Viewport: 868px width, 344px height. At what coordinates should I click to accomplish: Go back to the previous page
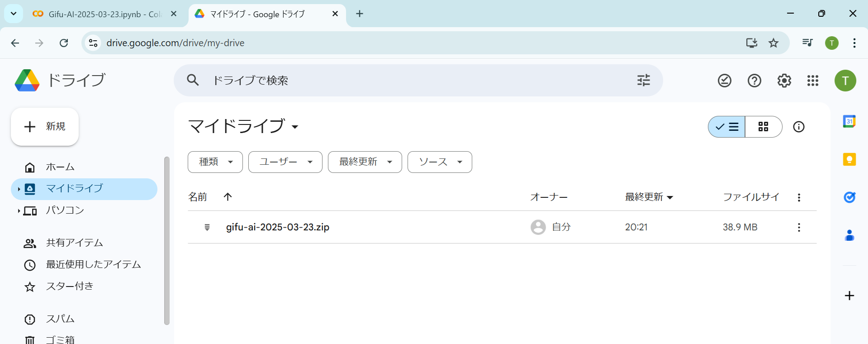[15, 43]
